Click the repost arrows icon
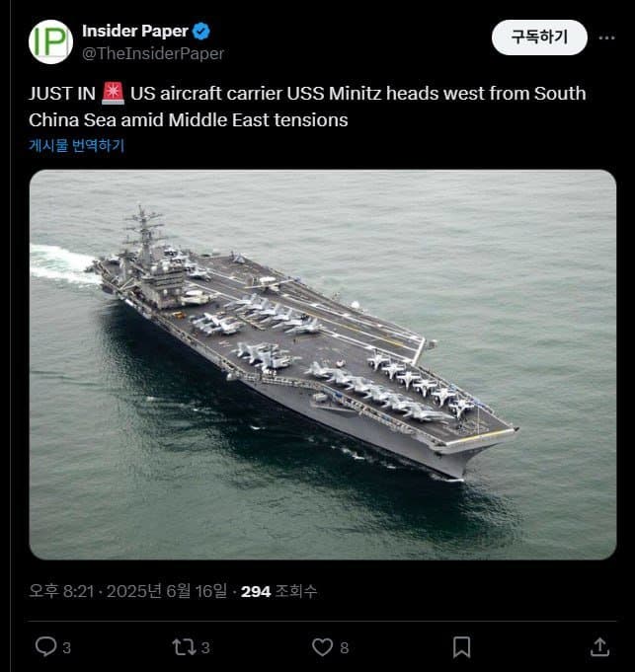 tap(184, 647)
